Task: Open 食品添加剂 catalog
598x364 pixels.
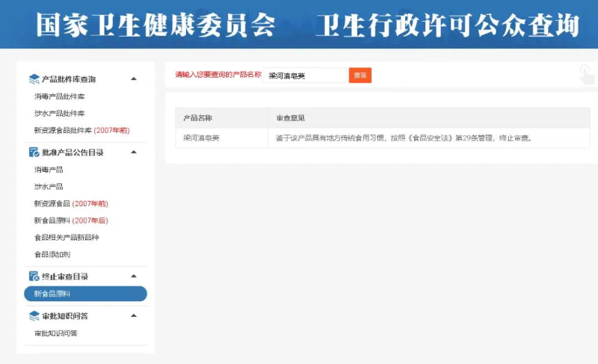Action: tap(52, 255)
